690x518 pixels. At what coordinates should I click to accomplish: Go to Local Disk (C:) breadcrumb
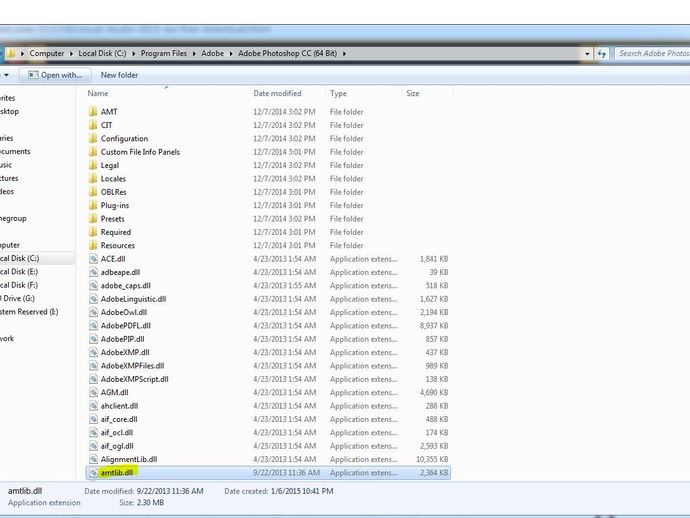102,53
